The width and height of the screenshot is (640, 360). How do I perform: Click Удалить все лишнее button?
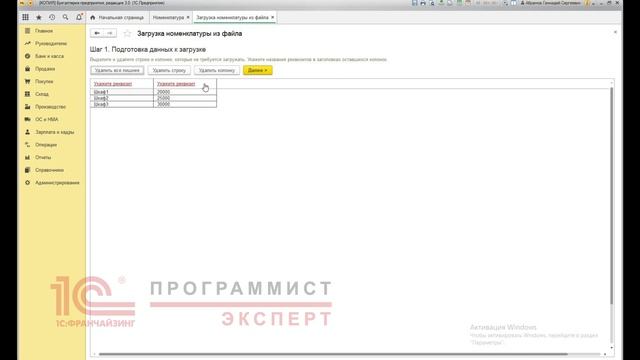point(117,70)
